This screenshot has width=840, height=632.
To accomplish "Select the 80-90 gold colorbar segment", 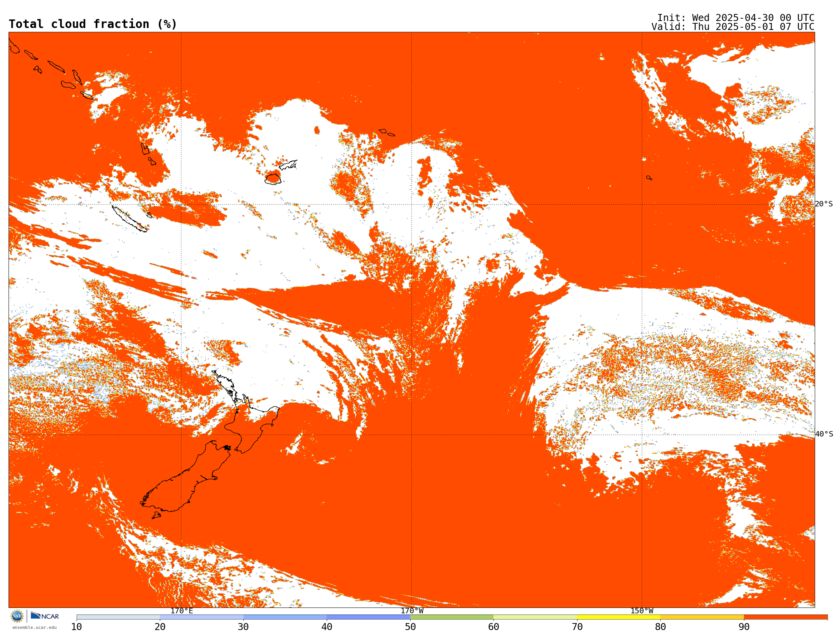I will click(702, 617).
